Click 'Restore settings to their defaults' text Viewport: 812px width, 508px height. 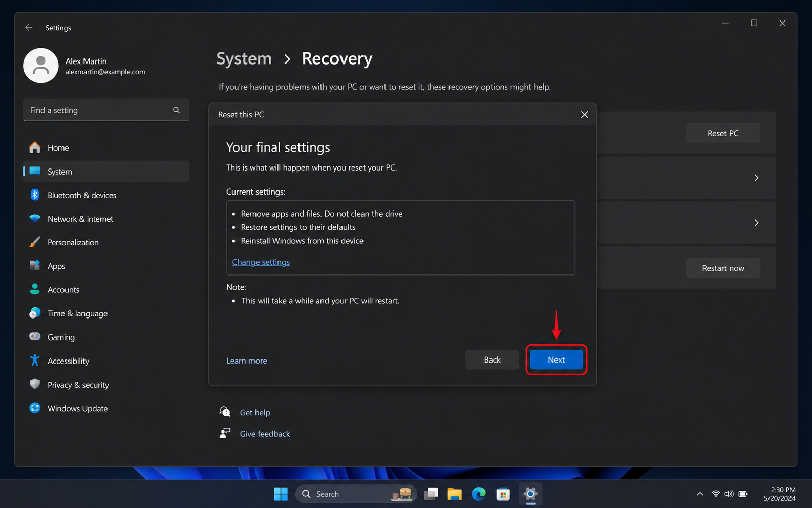click(x=298, y=227)
